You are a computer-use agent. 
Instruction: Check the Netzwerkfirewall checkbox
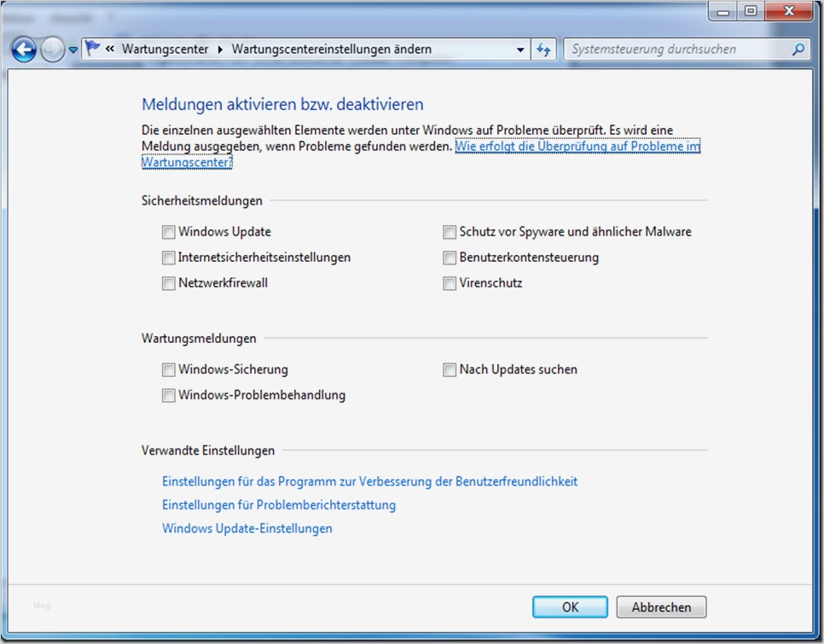[168, 283]
